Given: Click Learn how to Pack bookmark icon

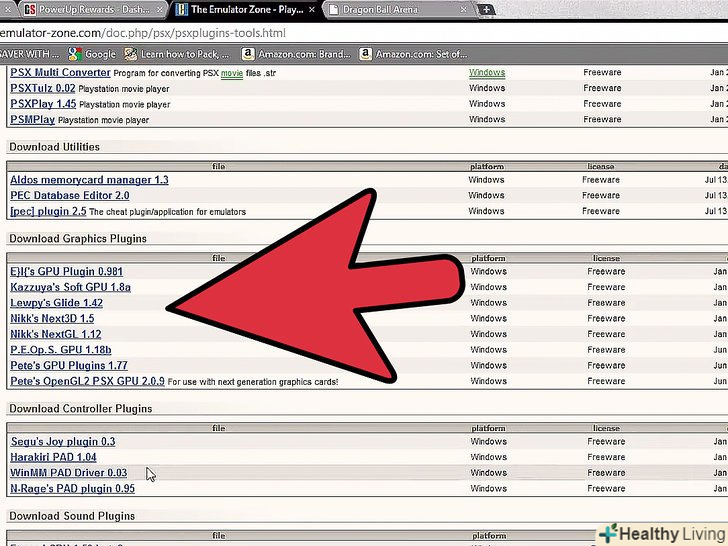Looking at the screenshot, I should click(x=130, y=54).
